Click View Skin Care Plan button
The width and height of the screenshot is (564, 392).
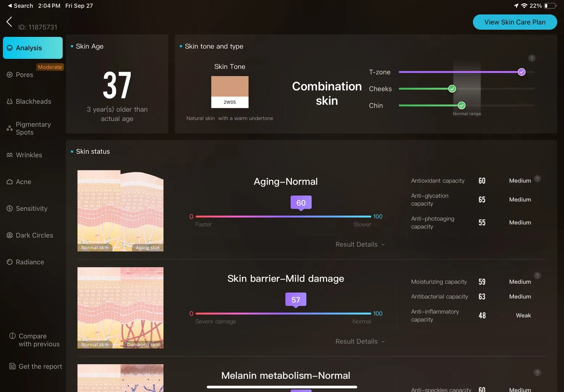click(515, 22)
